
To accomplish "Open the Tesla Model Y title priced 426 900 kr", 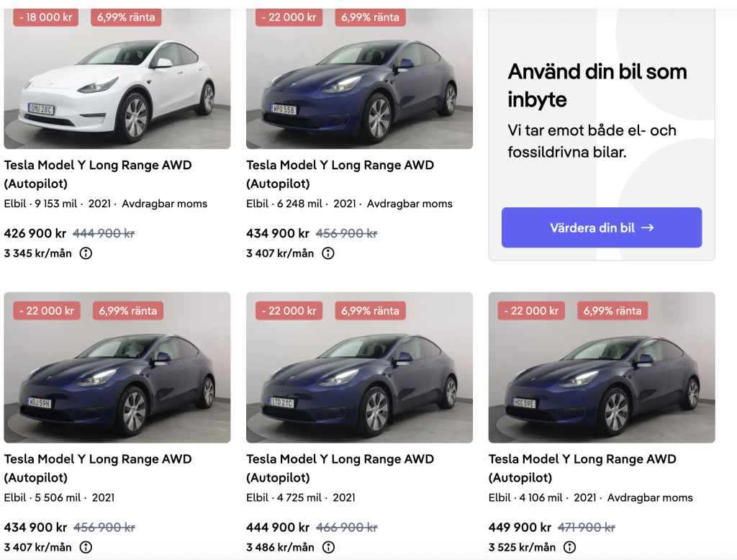I will pos(98,174).
